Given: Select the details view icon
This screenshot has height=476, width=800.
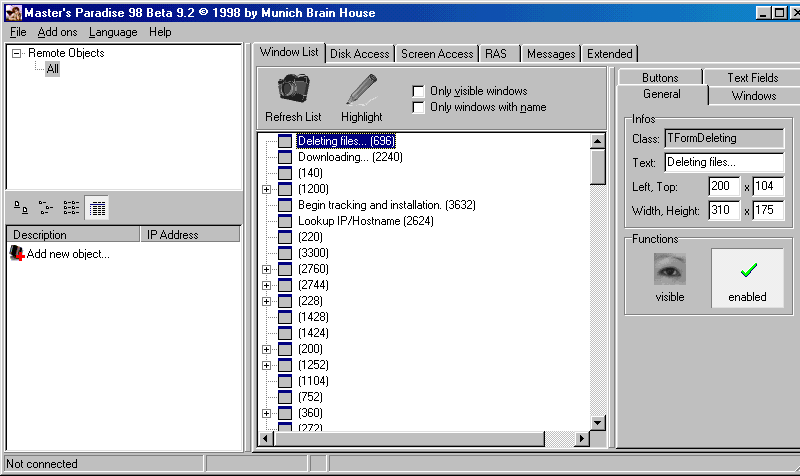Looking at the screenshot, I should click(97, 208).
